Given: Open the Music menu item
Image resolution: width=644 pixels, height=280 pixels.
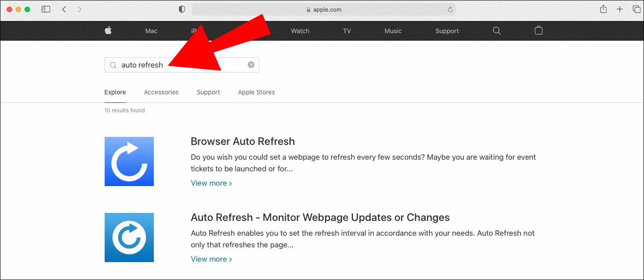Looking at the screenshot, I should pyautogui.click(x=393, y=31).
